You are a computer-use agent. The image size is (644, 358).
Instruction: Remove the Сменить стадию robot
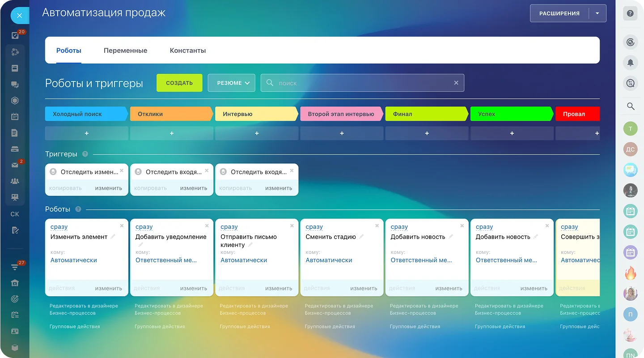377,226
